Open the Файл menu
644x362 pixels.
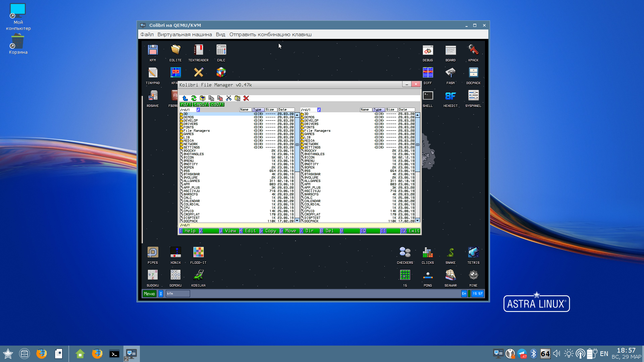pyautogui.click(x=147, y=35)
